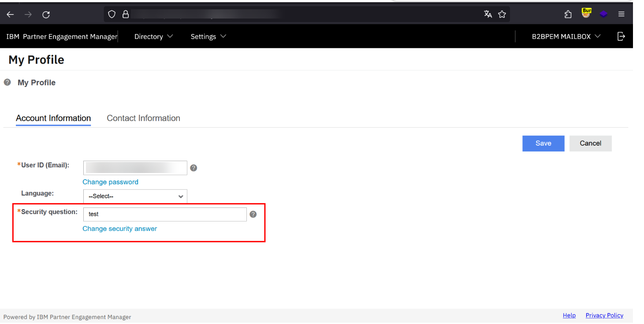Screen dimensions: 644x324
Task: Follow the Change security answer link
Action: click(119, 229)
